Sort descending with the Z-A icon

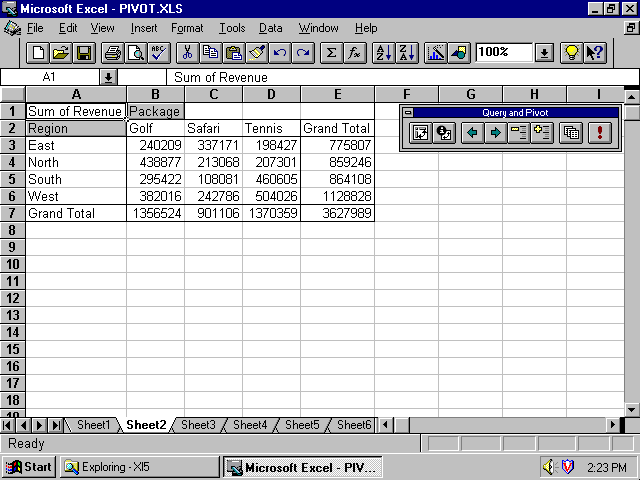pos(407,53)
